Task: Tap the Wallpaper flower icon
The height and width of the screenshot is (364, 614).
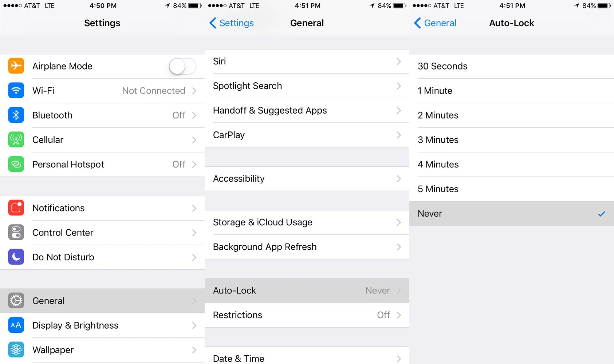Action: [x=16, y=350]
